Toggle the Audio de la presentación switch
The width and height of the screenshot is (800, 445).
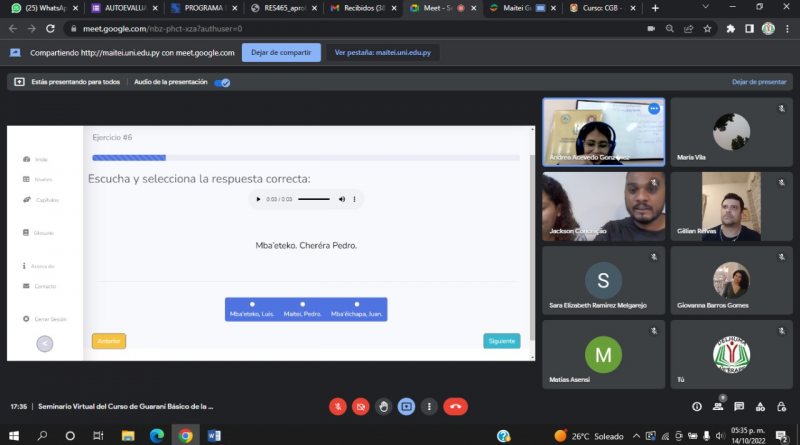tap(222, 82)
